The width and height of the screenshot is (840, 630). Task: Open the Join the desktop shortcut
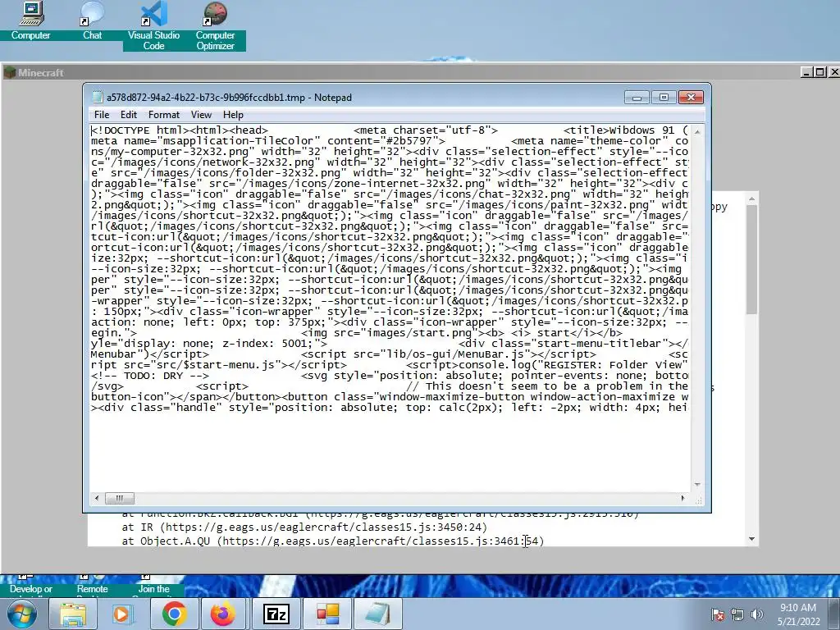tap(153, 585)
